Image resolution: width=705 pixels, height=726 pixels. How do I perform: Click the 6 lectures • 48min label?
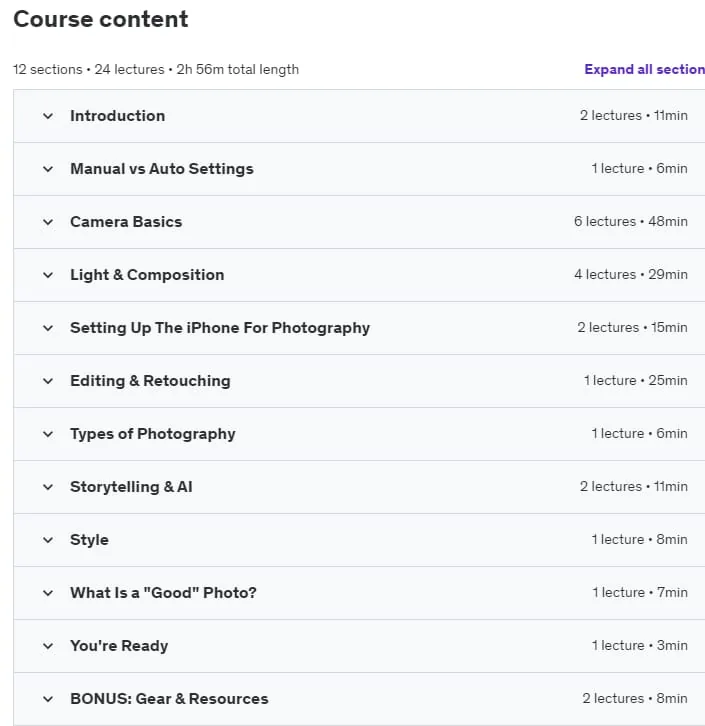tap(630, 221)
